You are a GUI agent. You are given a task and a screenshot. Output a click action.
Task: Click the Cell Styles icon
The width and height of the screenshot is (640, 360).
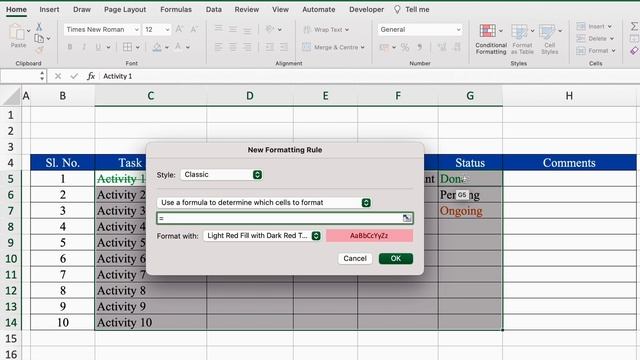[547, 31]
